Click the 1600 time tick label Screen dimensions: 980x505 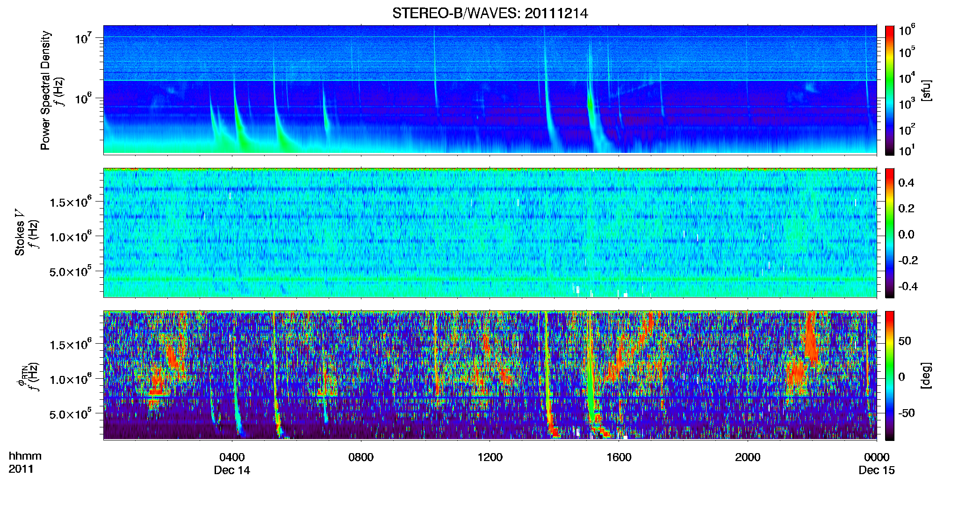click(619, 457)
